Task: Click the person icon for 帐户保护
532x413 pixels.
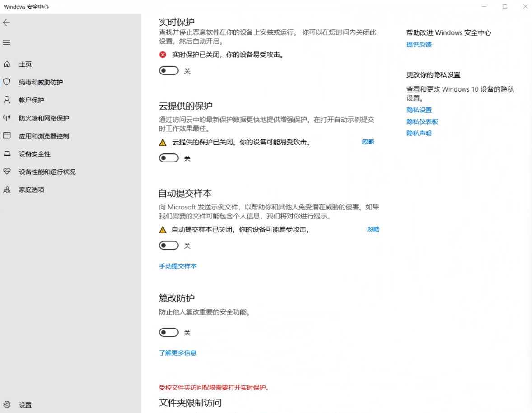Action: click(7, 100)
